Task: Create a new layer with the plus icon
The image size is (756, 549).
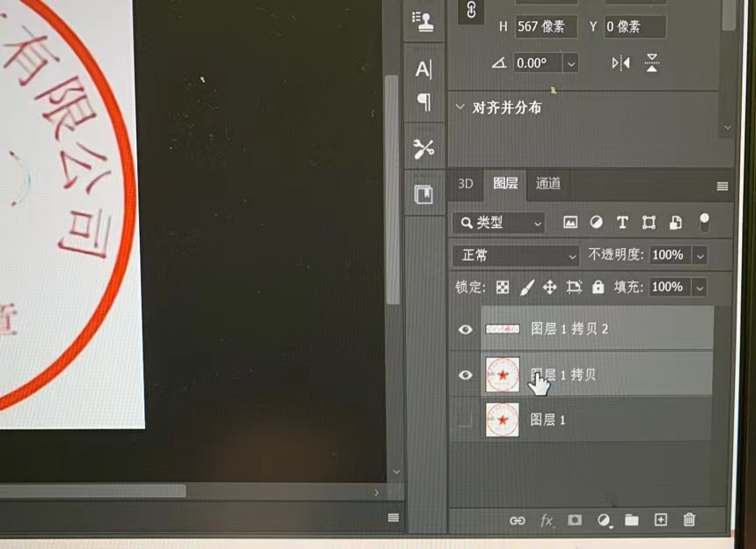Action: tap(661, 521)
